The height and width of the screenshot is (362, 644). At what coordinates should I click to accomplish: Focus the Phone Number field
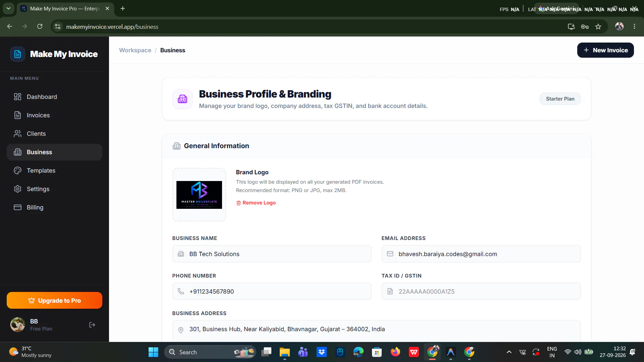272,292
